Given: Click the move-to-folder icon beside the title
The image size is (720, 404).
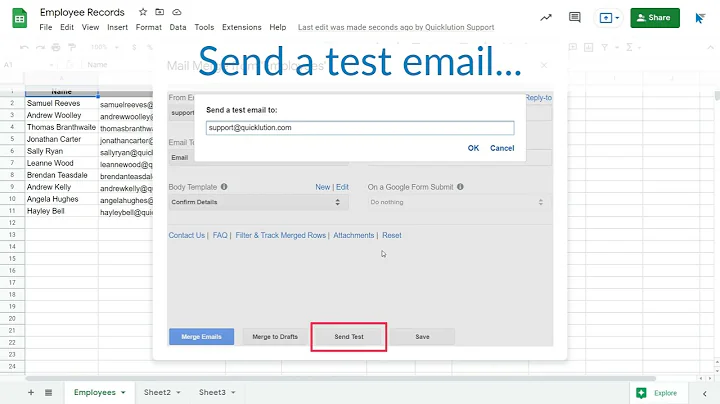Looking at the screenshot, I should [x=159, y=12].
